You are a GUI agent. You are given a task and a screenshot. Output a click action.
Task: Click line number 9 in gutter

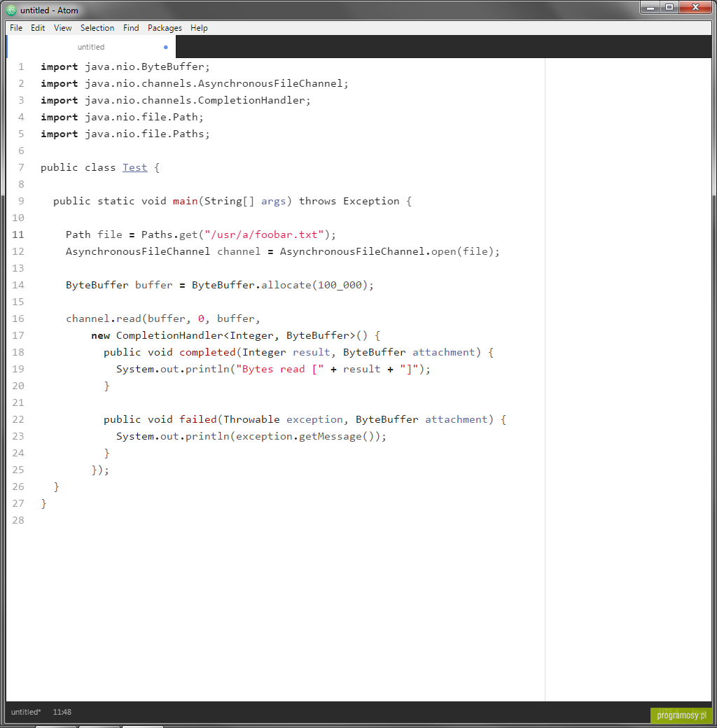click(21, 201)
